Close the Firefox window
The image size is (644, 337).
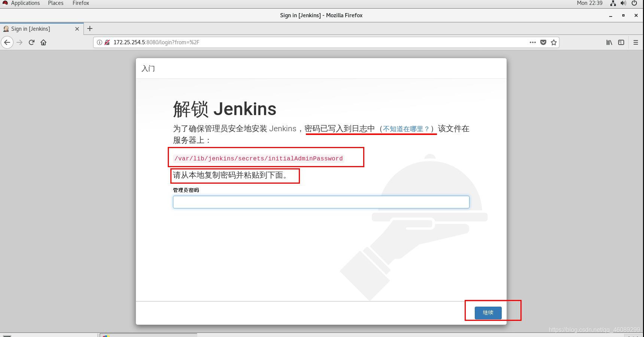[x=636, y=15]
